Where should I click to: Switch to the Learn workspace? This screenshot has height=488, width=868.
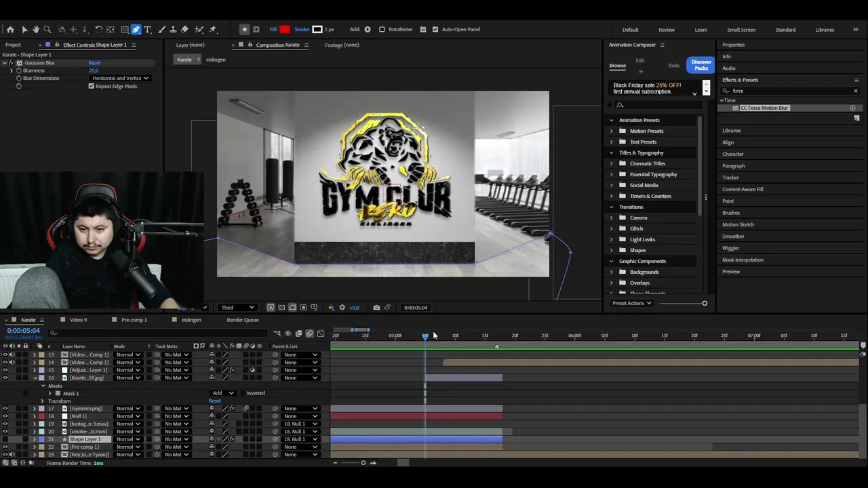pos(701,30)
